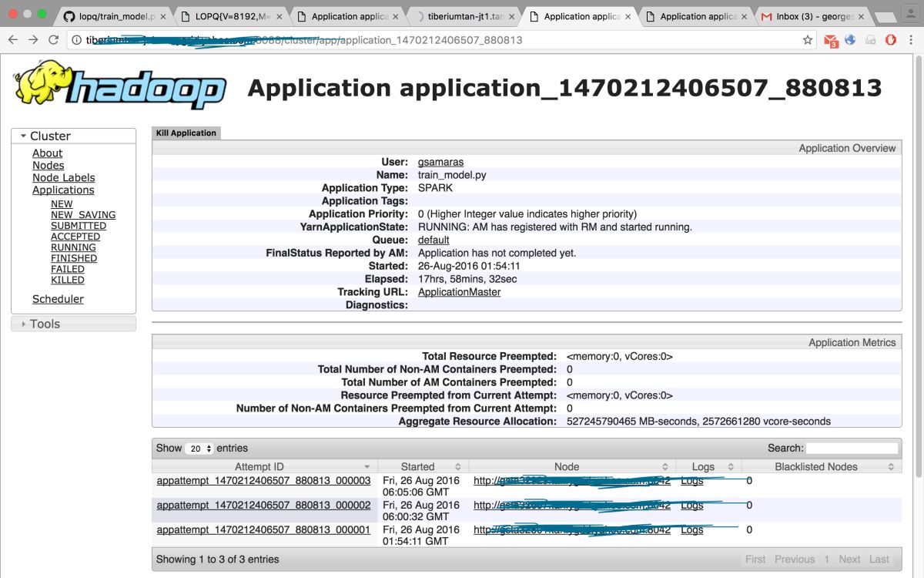
Task: Go forward in browser history
Action: click(33, 40)
